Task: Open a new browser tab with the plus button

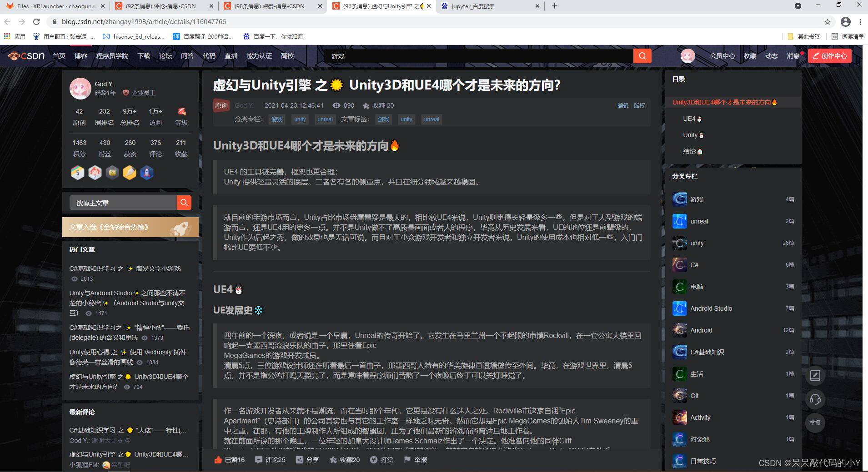Action: pos(555,6)
